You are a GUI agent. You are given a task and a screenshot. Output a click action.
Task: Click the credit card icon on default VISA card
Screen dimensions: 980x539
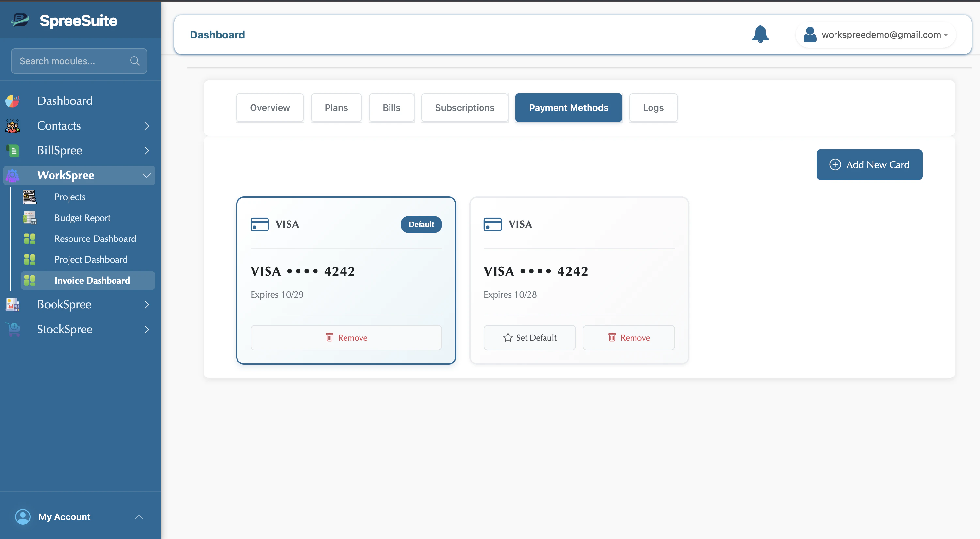pyautogui.click(x=259, y=224)
